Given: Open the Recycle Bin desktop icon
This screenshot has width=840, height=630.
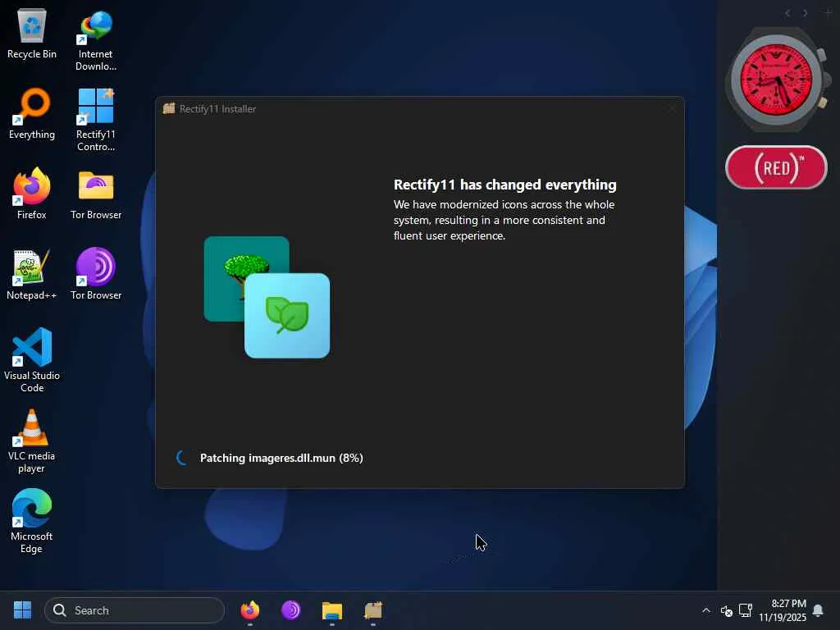Looking at the screenshot, I should (32, 33).
